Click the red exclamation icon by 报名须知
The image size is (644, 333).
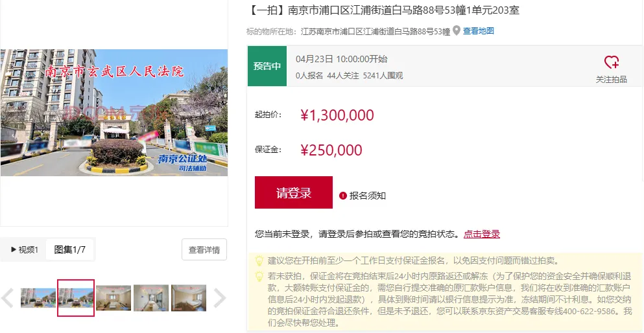[x=343, y=196]
